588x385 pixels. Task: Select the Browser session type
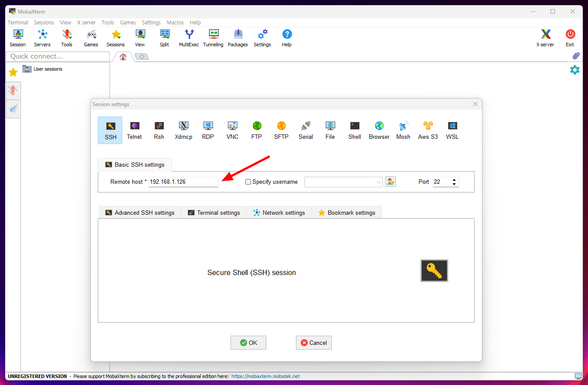click(x=379, y=130)
